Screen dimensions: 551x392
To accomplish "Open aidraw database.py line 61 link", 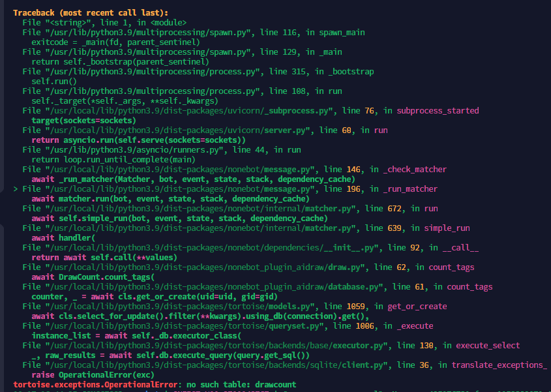I will tap(202, 286).
